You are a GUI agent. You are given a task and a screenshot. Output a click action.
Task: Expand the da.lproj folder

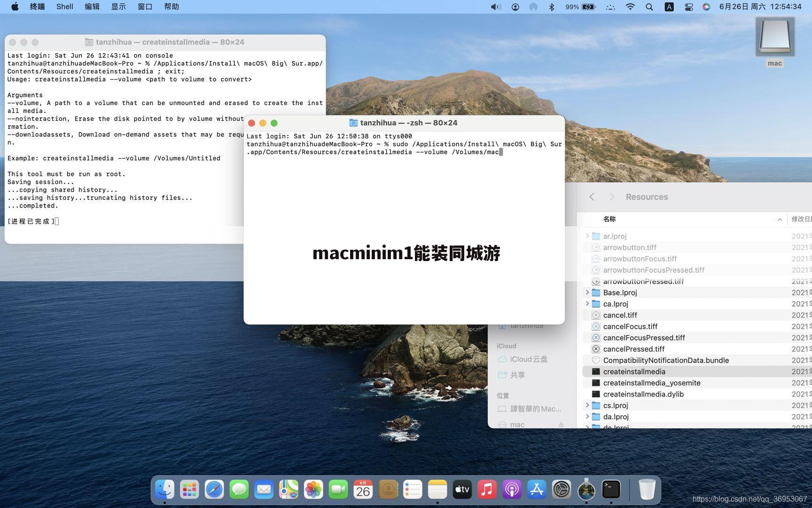coord(587,417)
